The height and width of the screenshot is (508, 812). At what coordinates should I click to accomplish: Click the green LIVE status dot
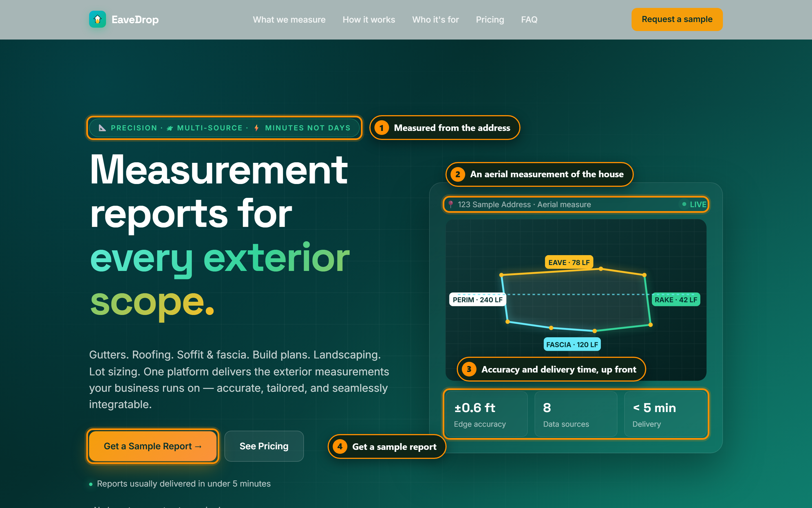point(684,204)
